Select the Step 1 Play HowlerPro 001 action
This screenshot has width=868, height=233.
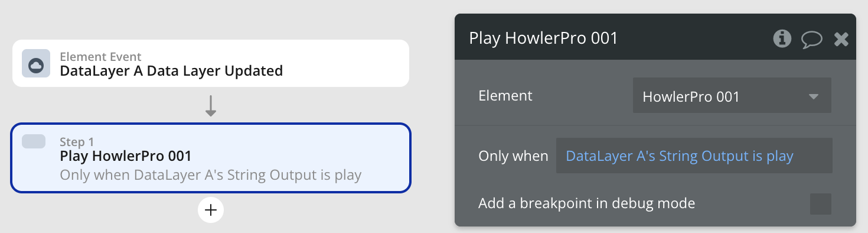[211, 158]
